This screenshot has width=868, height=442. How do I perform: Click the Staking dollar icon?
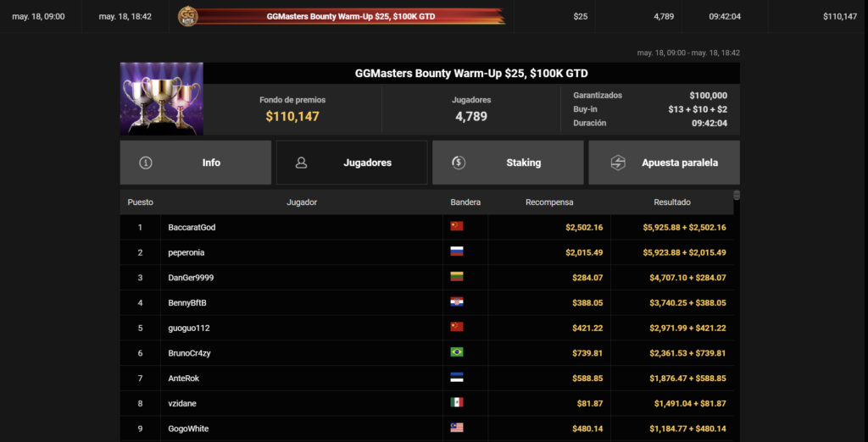coord(458,163)
